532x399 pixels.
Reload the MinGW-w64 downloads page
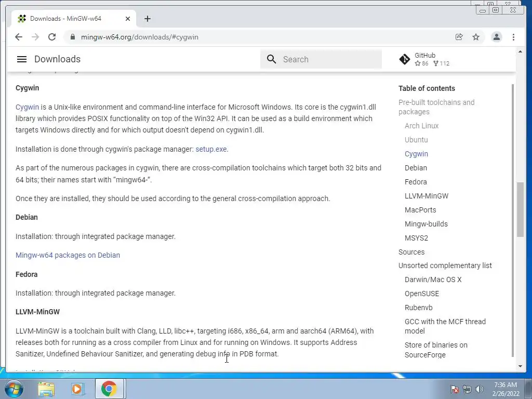[52, 37]
